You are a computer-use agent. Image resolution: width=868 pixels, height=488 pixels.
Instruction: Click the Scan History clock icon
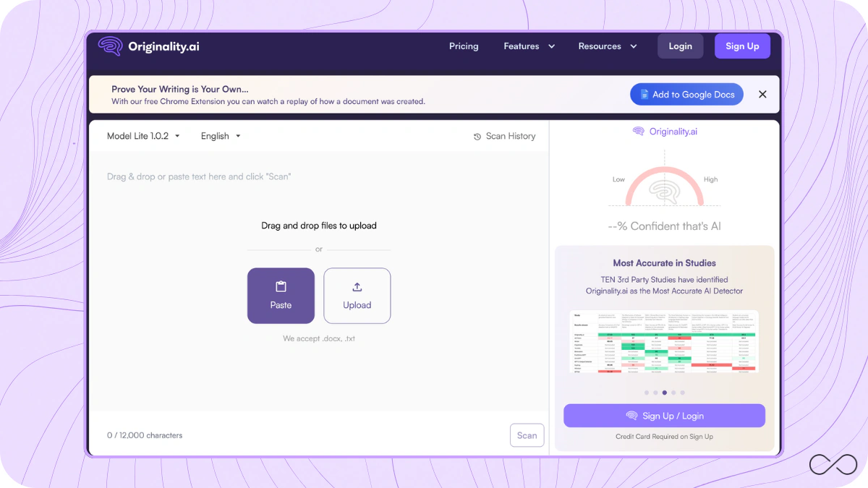[x=477, y=137]
